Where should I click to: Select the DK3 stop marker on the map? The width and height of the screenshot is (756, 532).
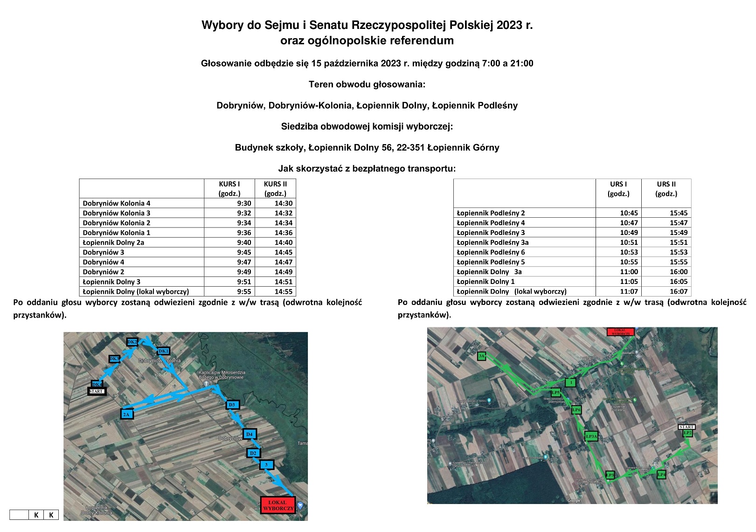coord(114,359)
